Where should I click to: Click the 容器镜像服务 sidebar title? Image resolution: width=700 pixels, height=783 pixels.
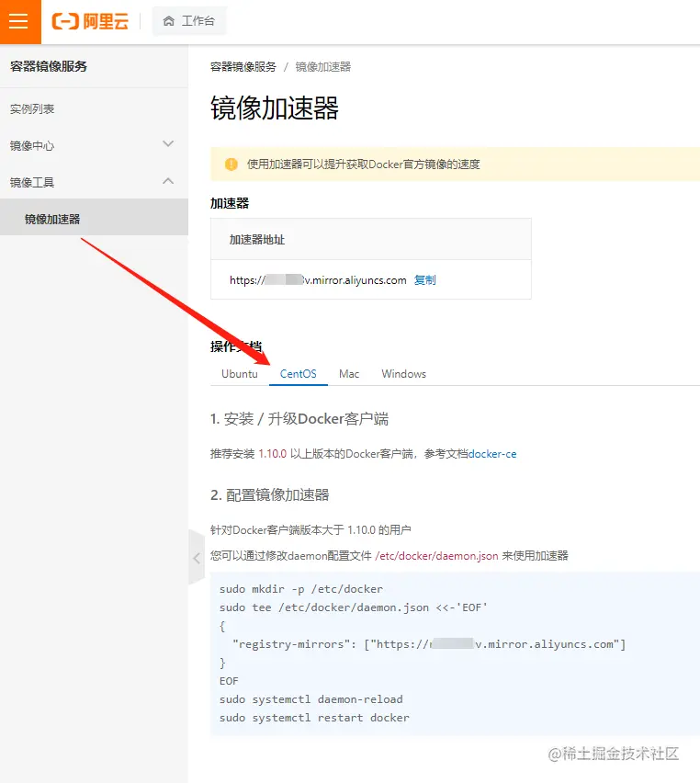coord(49,66)
